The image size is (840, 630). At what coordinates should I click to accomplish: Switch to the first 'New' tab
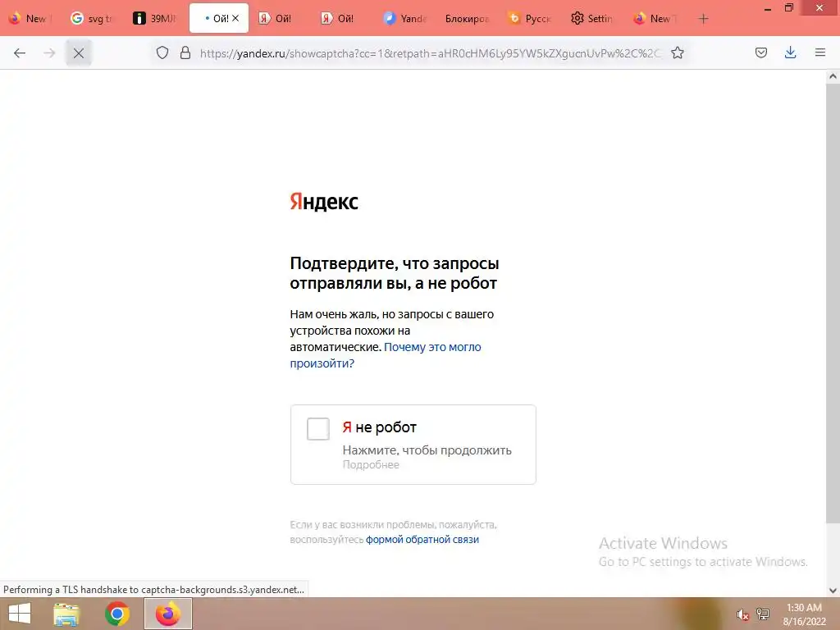coord(30,19)
